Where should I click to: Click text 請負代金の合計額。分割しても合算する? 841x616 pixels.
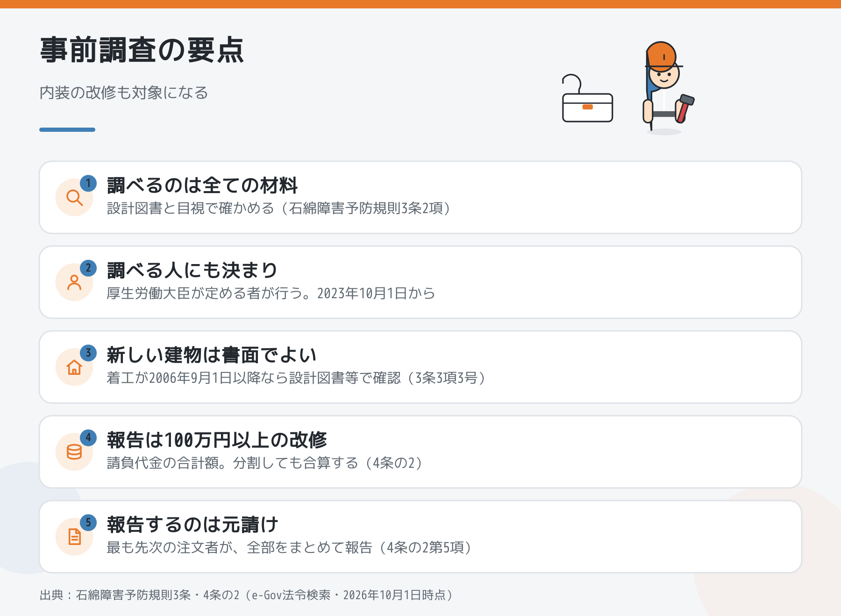(233, 463)
